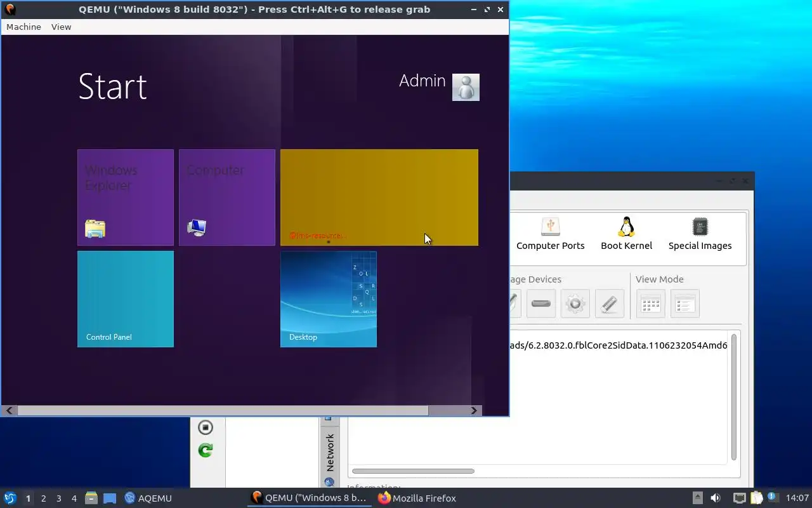Click the eraser format device button in AQEMU
This screenshot has height=508, width=812.
pos(610,304)
